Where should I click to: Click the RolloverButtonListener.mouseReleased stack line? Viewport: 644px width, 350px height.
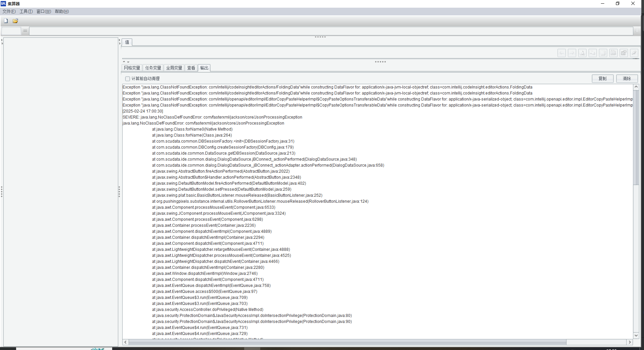coord(260,201)
